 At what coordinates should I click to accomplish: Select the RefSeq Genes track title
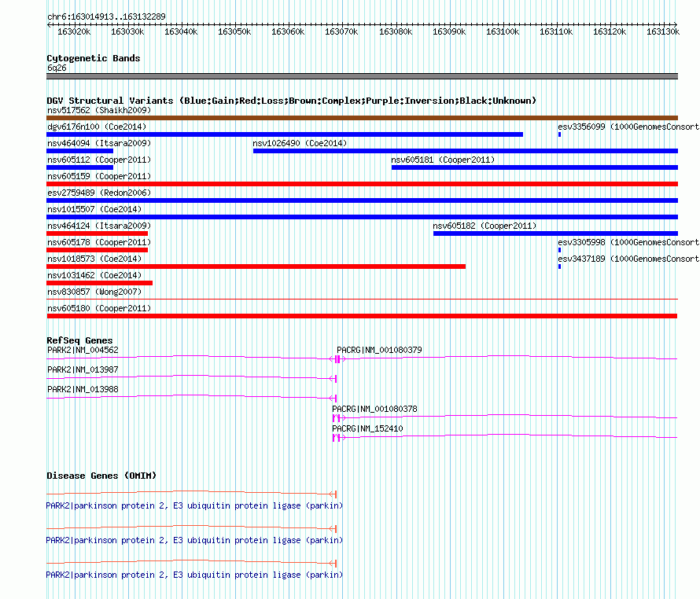(x=79, y=340)
